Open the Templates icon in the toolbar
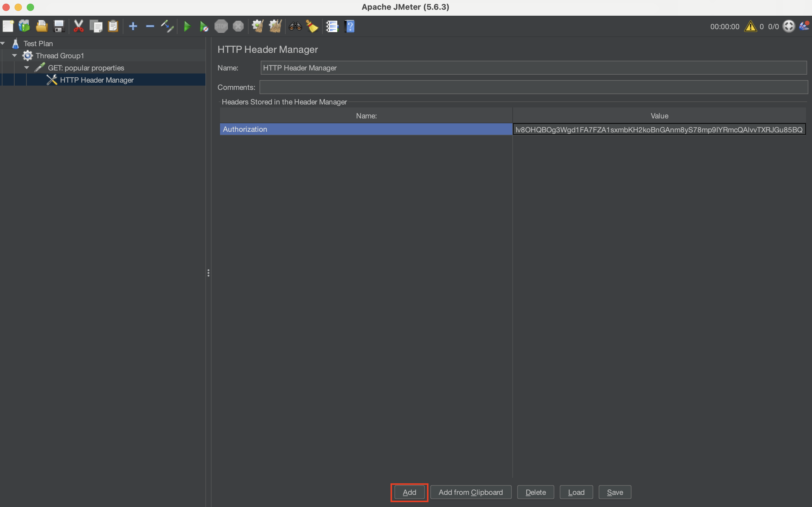812x507 pixels. (x=25, y=26)
